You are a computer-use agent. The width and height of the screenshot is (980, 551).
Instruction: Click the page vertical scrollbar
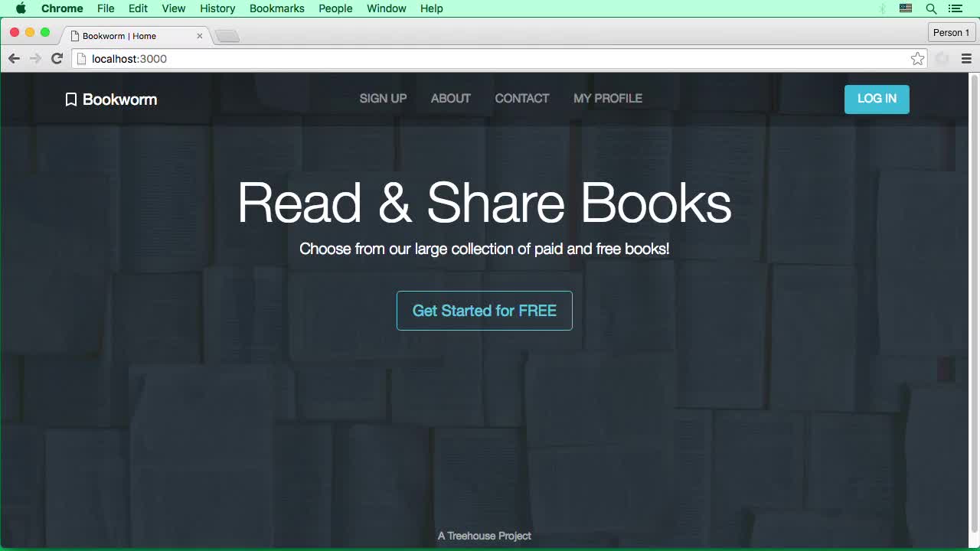coord(975,302)
